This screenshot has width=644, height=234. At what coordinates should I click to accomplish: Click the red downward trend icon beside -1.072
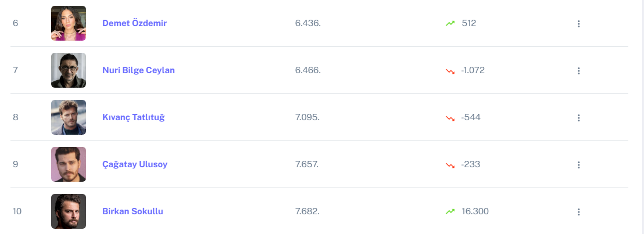coord(450,70)
